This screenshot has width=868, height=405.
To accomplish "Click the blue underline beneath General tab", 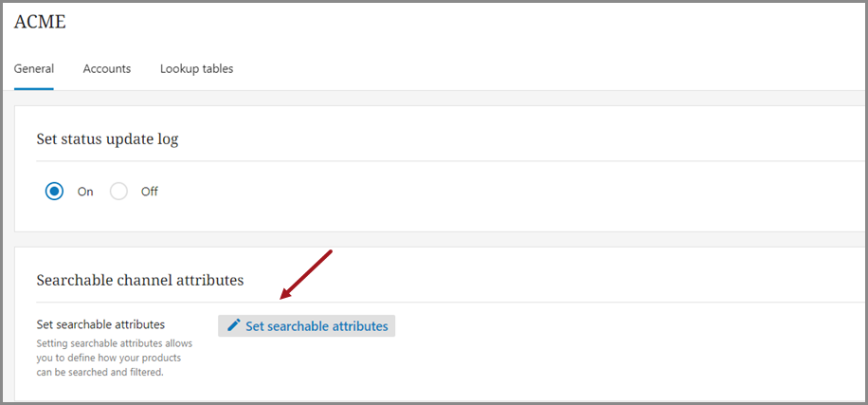I will (x=34, y=88).
